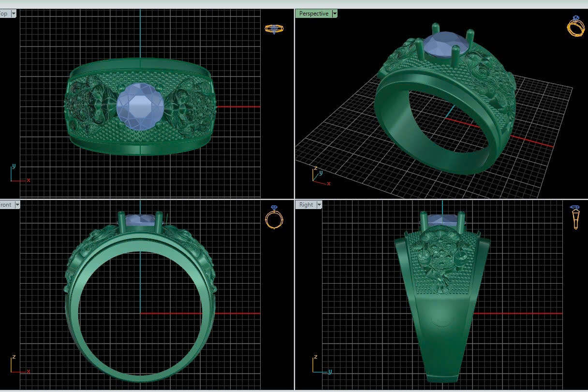
Task: Open the Perspective viewport dropdown arrow
Action: tap(335, 14)
